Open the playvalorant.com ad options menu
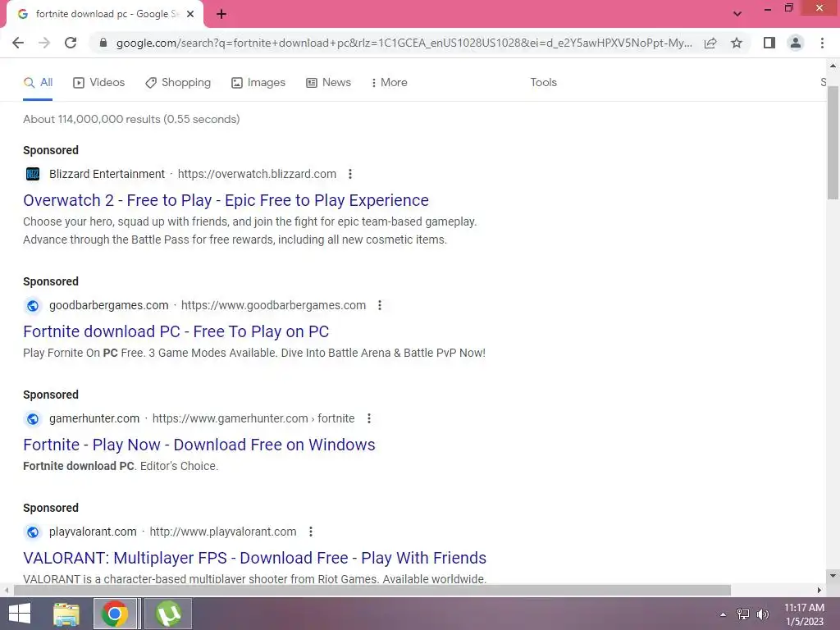Screen dimensions: 840x630 (310, 532)
